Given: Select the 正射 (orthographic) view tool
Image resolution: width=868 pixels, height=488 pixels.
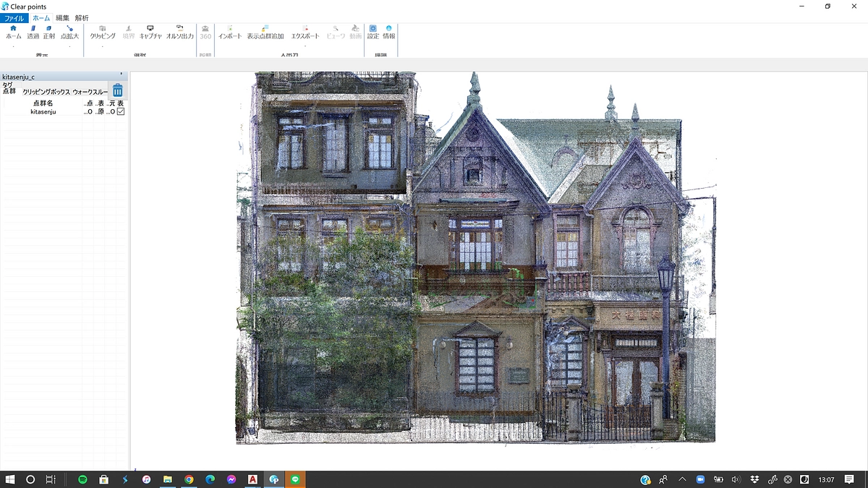Looking at the screenshot, I should (x=49, y=32).
